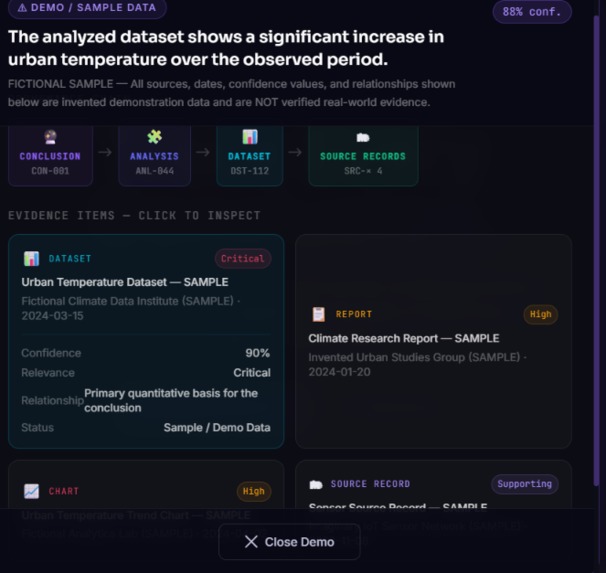Click the bar chart icon in Dataset node
Screen dimensions: 606x573
click(250, 137)
